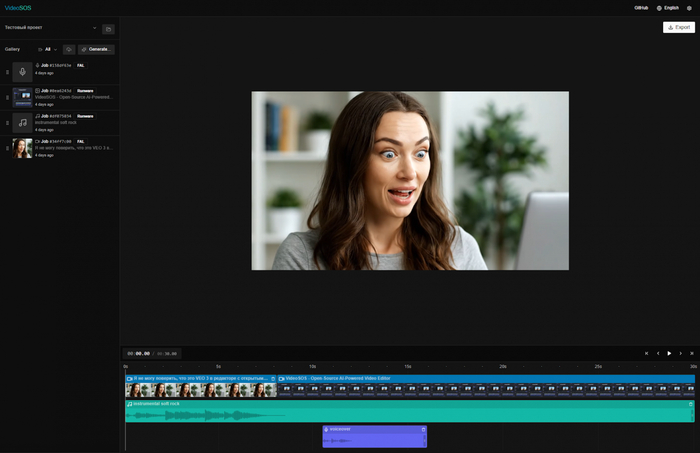
Task: Click the 10s mark on timeline ruler
Action: pos(312,367)
